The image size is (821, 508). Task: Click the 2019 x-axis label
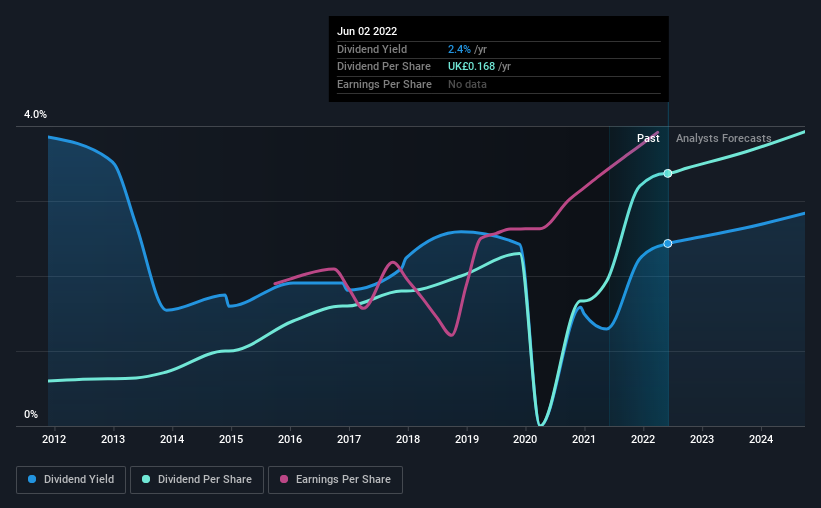(x=467, y=439)
